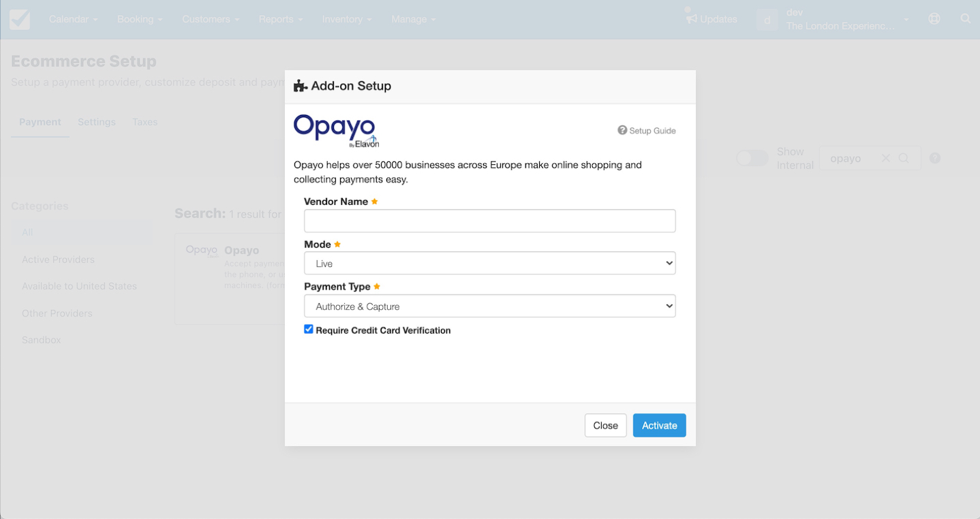980x519 pixels.
Task: Open the globe language icon
Action: [x=934, y=19]
